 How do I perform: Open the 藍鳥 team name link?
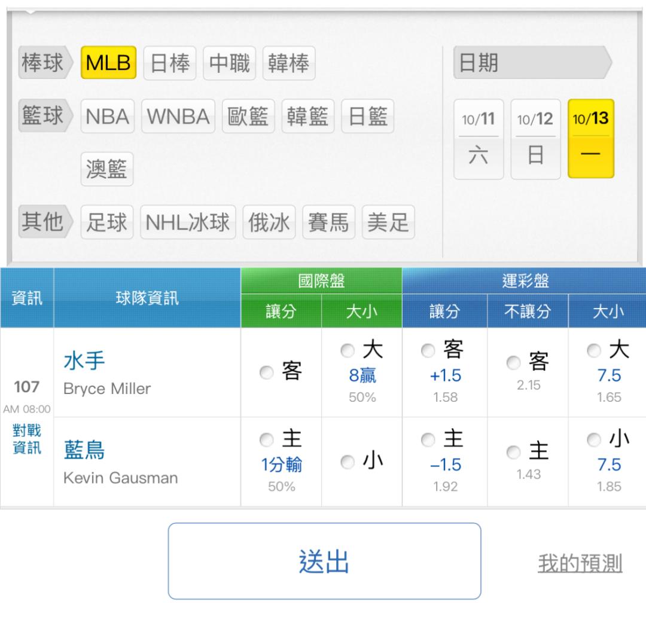tap(84, 450)
